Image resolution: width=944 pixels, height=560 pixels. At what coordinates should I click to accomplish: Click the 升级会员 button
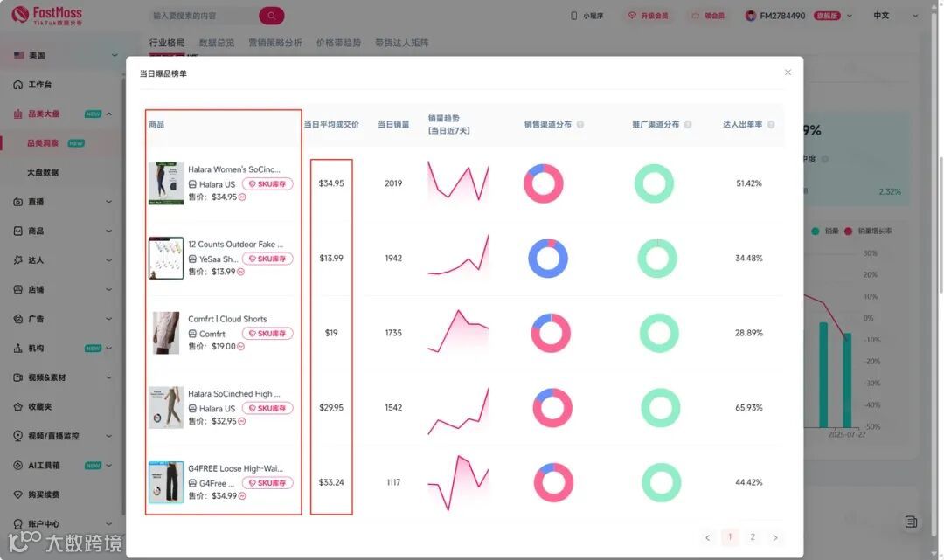coord(649,16)
